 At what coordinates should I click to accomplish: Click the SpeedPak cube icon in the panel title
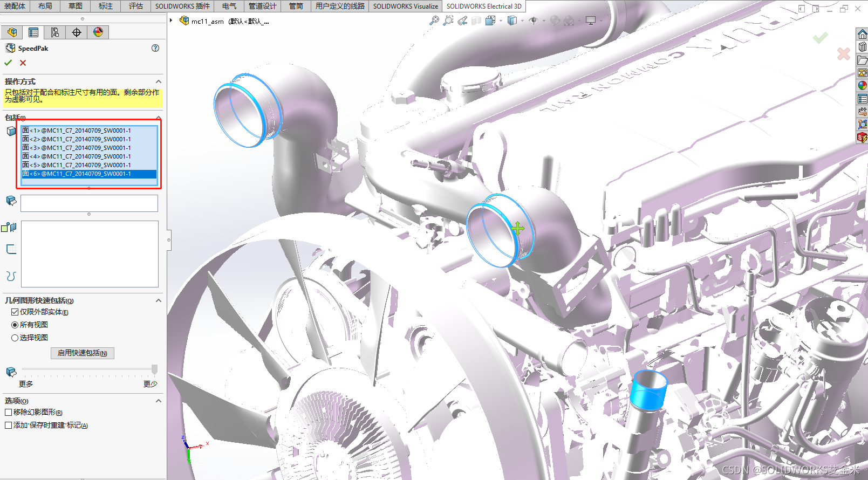tap(10, 48)
